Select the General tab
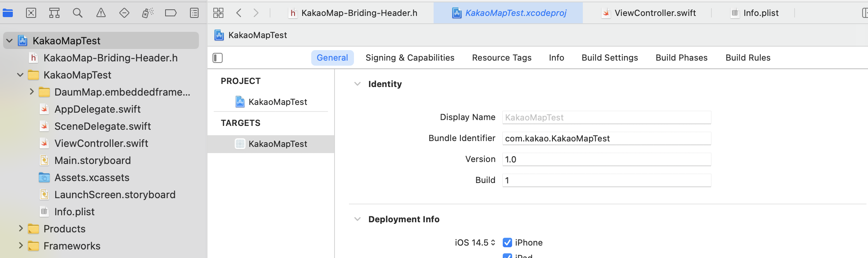Image resolution: width=868 pixels, height=258 pixels. click(x=332, y=58)
